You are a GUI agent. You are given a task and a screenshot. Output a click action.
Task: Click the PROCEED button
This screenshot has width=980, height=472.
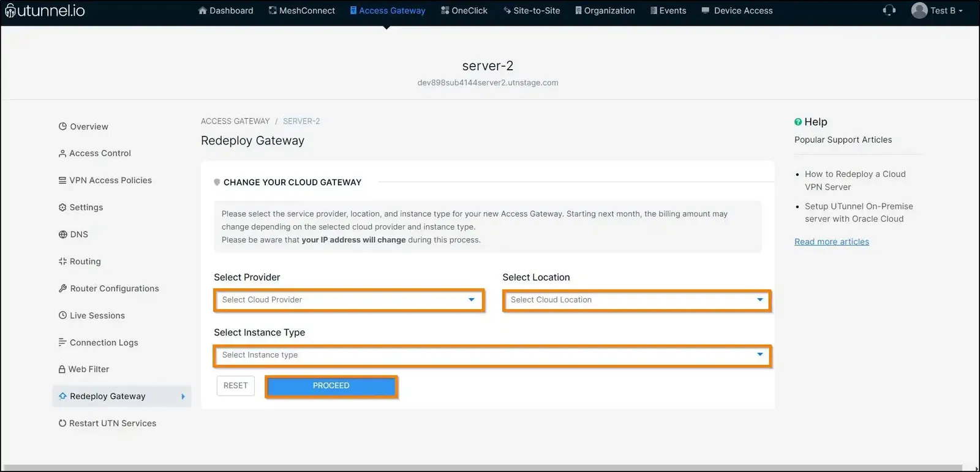(331, 386)
